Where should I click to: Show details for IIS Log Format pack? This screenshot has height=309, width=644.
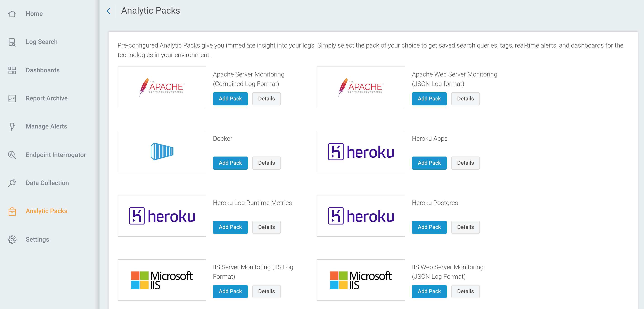[266, 292]
